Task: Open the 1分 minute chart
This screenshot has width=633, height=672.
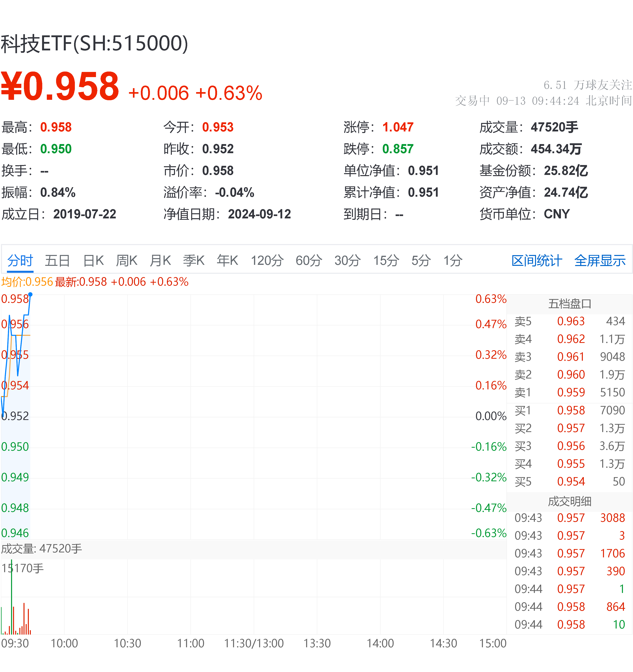Action: pyautogui.click(x=452, y=260)
